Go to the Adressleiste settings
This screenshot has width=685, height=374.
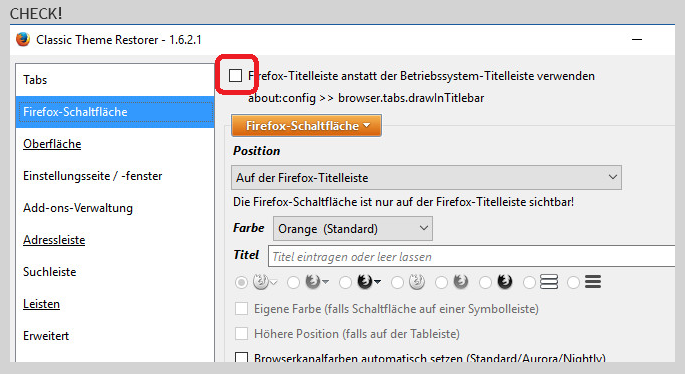54,240
